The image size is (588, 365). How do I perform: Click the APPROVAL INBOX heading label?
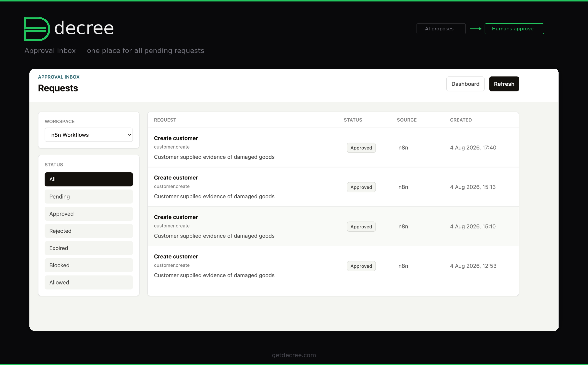pyautogui.click(x=59, y=77)
